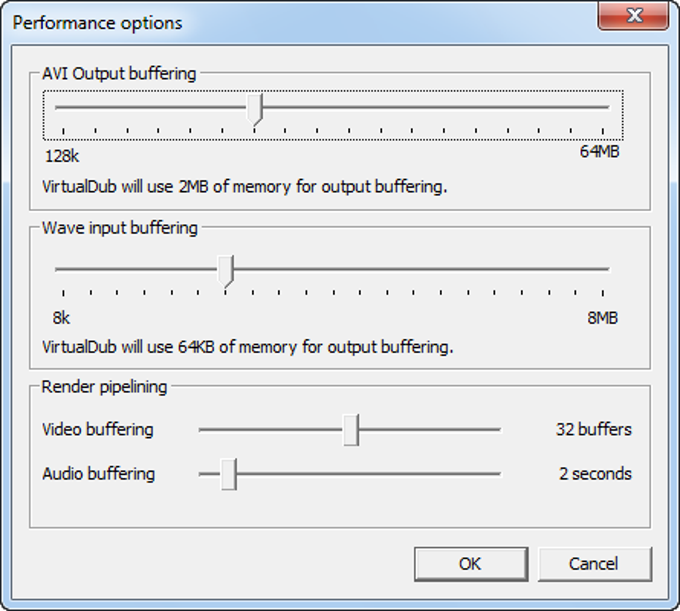Set AVI Output slider to the 64MB end tick
This screenshot has width=680, height=611.
pyautogui.click(x=602, y=107)
